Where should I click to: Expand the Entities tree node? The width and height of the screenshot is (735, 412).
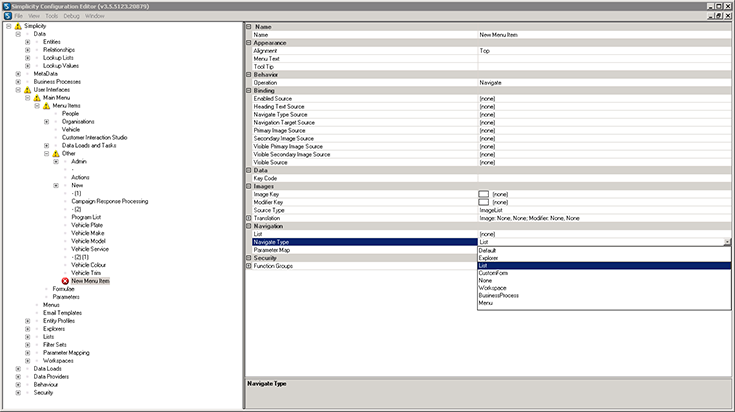coord(28,42)
